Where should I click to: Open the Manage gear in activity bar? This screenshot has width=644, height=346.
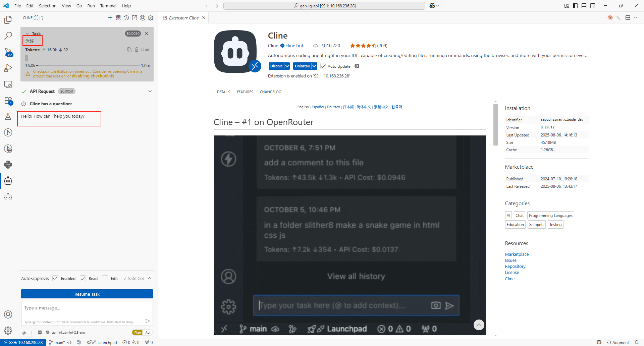[8, 331]
